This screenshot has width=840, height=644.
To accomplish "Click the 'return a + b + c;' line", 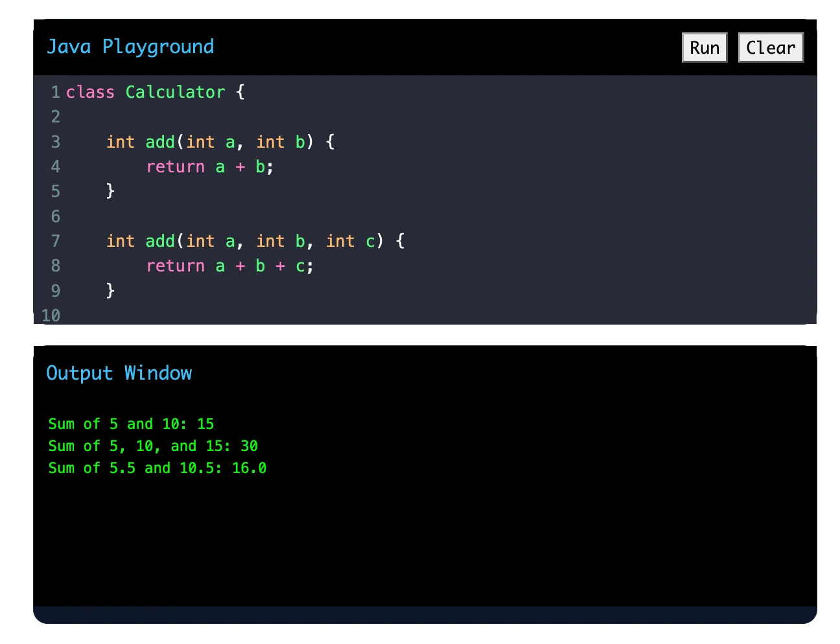I will [230, 266].
